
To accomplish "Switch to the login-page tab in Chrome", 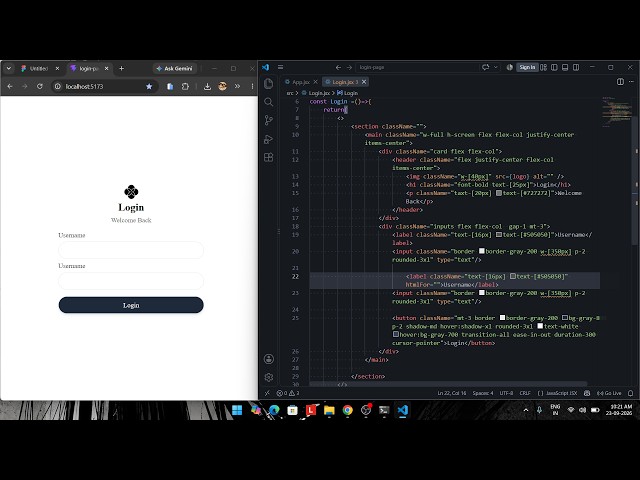I will coord(90,69).
